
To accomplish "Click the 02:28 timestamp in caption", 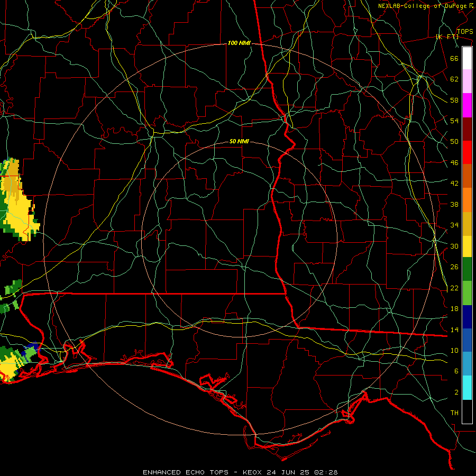I will (x=326, y=472).
